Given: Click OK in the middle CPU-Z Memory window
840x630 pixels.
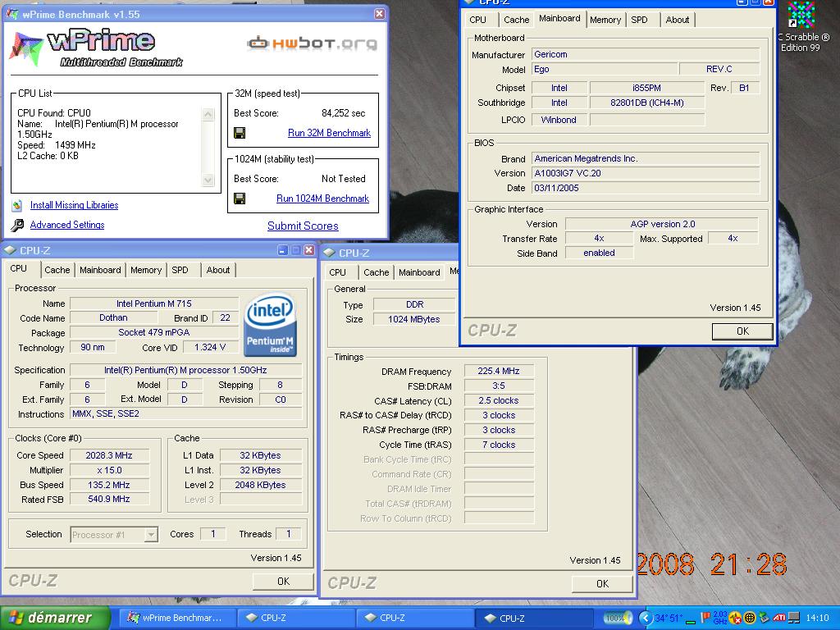Looking at the screenshot, I should pyautogui.click(x=602, y=583).
